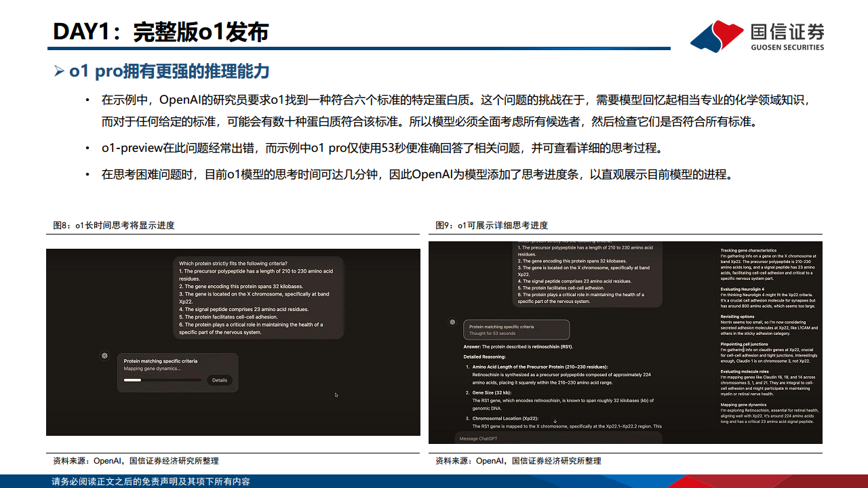Click the 'Gene Size (32 kb):' item
This screenshot has height=488, width=868.
[x=492, y=392]
